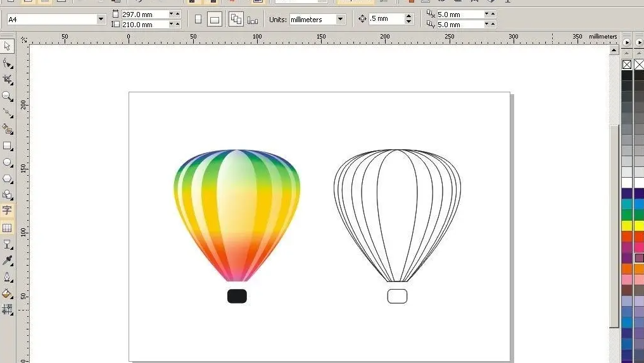Viewport: 644px width, 363px height.
Task: Activate the Crop tool
Action: coord(7,80)
